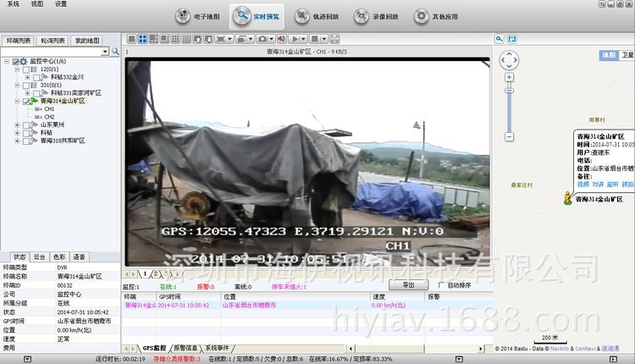
Task: Click the map zoom slider track
Action: (x=509, y=110)
